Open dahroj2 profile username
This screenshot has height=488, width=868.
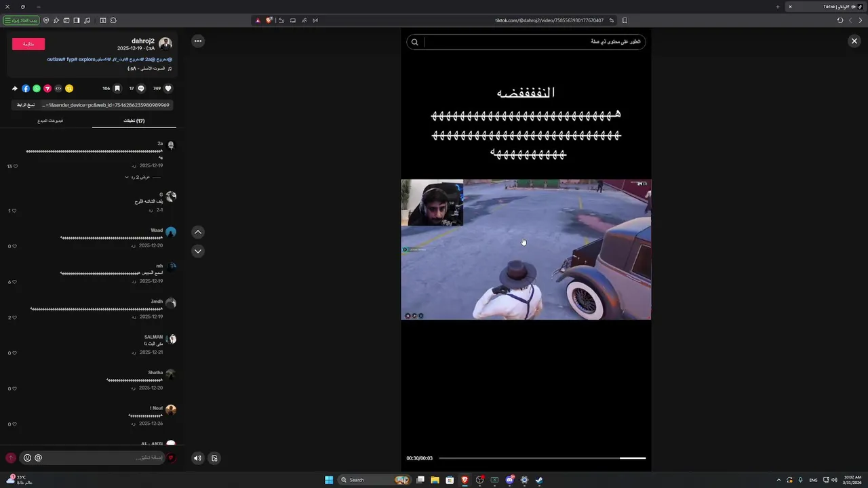click(x=143, y=41)
